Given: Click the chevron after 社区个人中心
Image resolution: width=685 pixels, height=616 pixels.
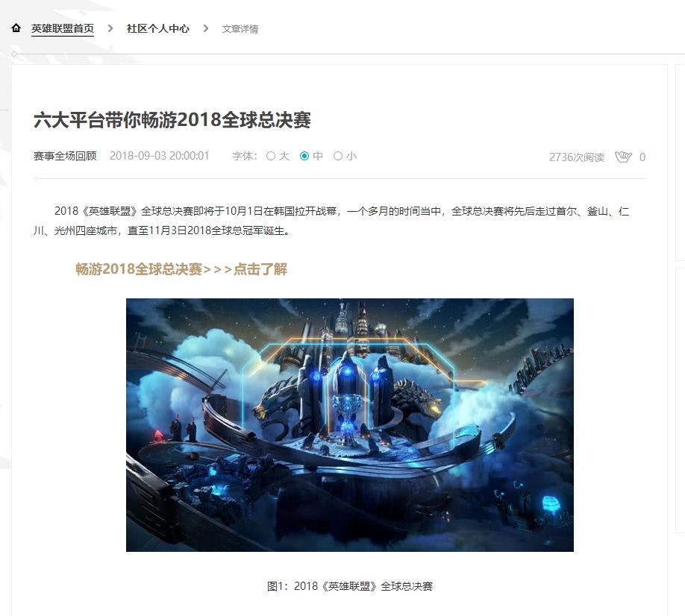Looking at the screenshot, I should coord(206,28).
